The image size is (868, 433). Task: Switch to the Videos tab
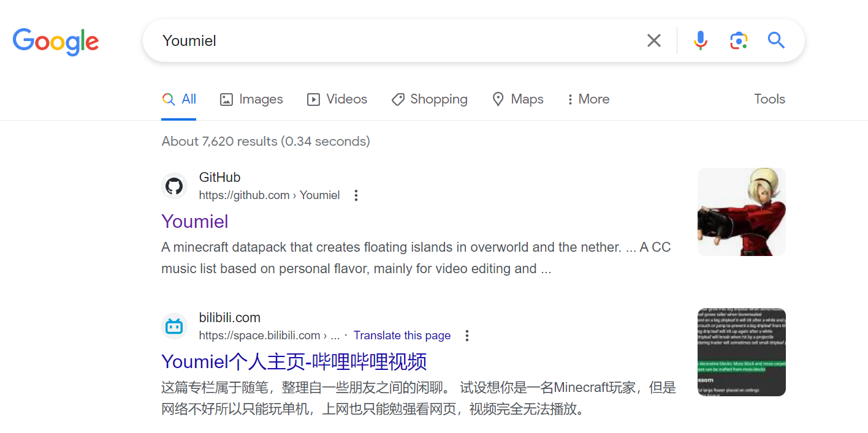pyautogui.click(x=337, y=99)
